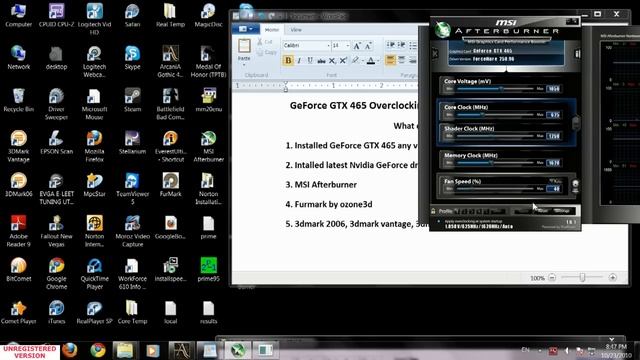Click the Shader Clock slider in Afterburner
Viewport: 640px width, 360px height.
click(x=494, y=136)
